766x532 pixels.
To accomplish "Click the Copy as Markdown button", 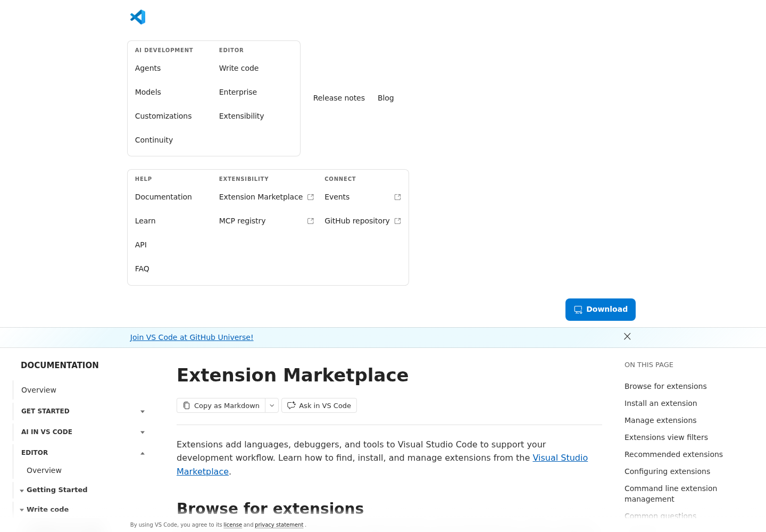I will pyautogui.click(x=221, y=405).
